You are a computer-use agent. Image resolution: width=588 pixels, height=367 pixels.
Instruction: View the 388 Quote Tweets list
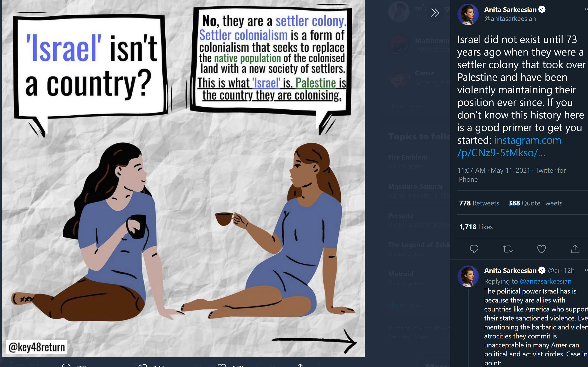(535, 203)
